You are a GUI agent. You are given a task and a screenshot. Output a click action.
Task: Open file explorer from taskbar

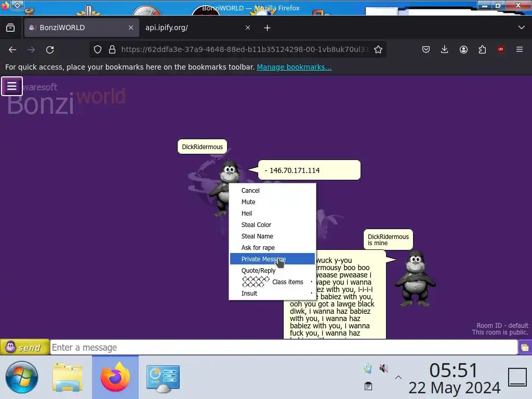[68, 377]
